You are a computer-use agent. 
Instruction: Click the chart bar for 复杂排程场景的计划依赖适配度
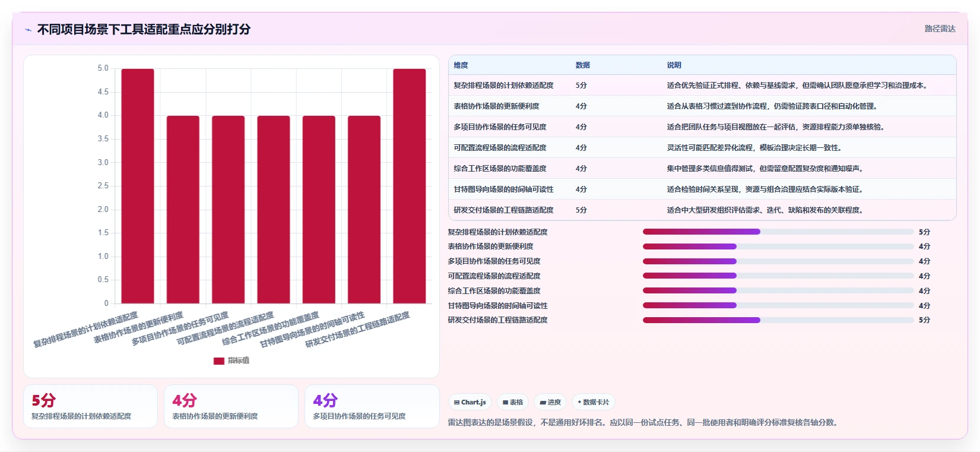pos(138,186)
